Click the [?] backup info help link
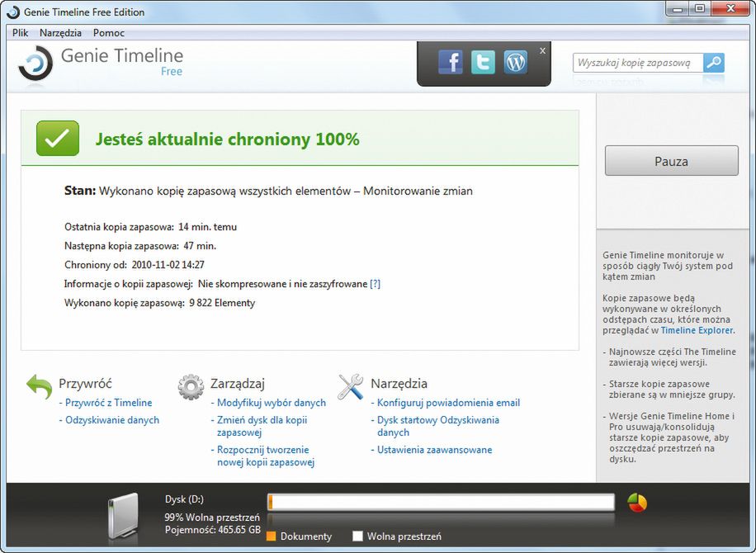The width and height of the screenshot is (756, 553). pos(375,284)
